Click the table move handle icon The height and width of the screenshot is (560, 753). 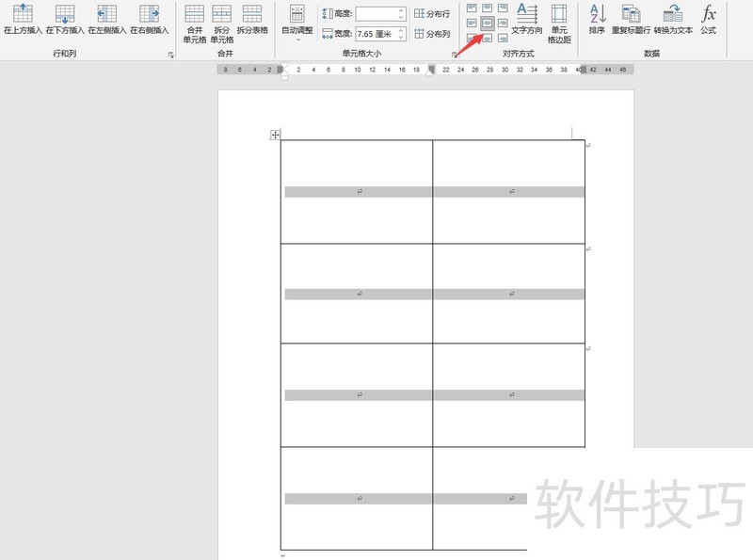[x=275, y=135]
